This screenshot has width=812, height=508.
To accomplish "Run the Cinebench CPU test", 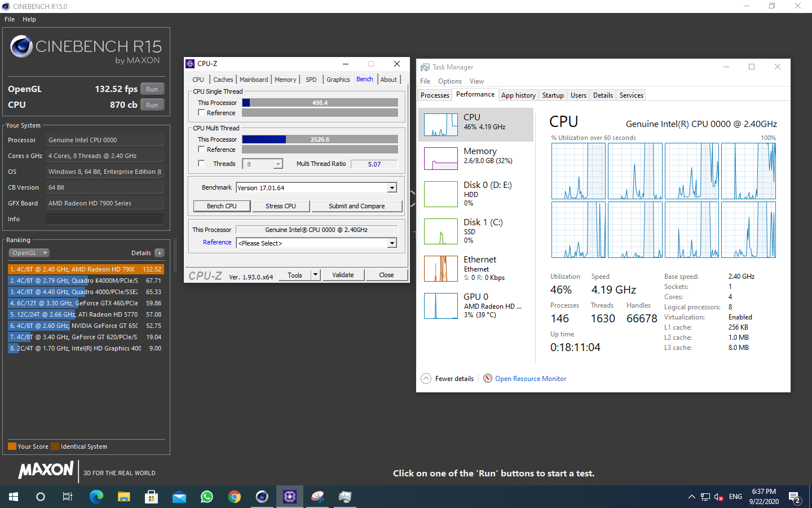I will point(152,105).
